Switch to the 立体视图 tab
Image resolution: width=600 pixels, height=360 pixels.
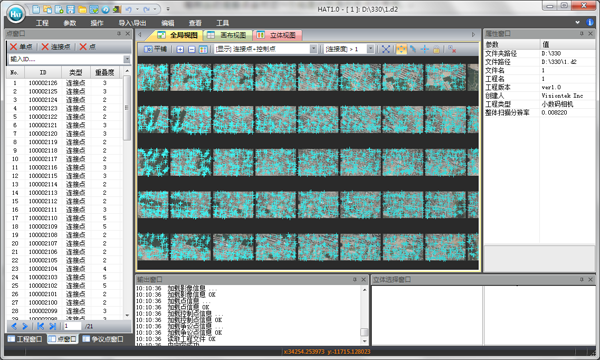[278, 35]
